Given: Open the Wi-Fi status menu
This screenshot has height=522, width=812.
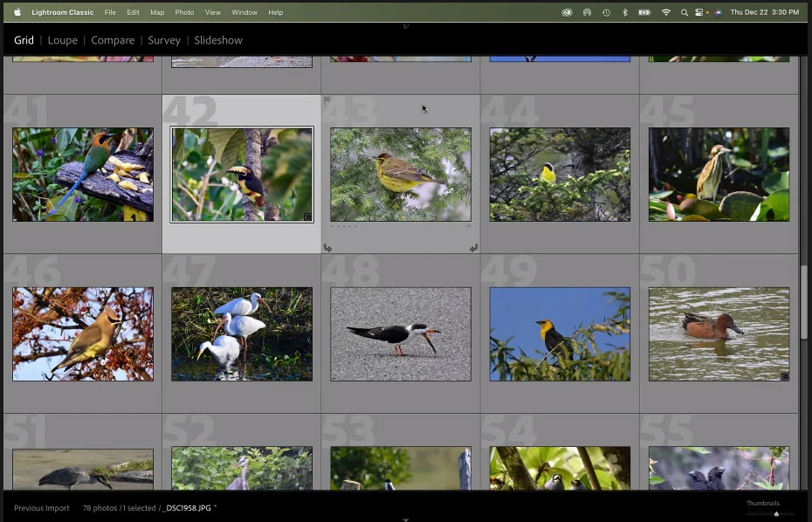Looking at the screenshot, I should coord(666,12).
